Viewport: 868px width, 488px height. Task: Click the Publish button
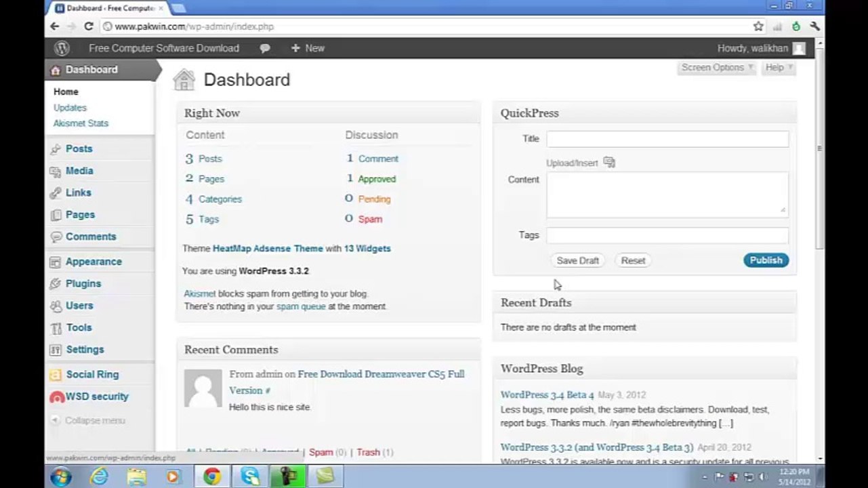(766, 260)
